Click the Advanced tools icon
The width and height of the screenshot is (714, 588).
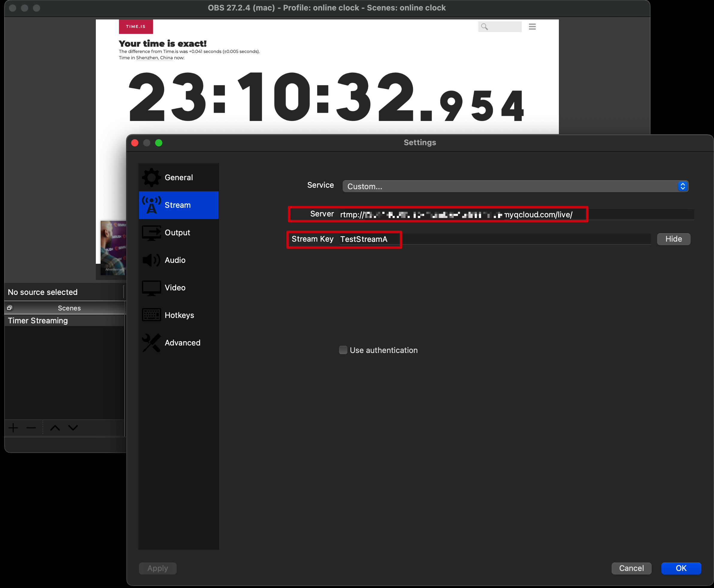[151, 343]
